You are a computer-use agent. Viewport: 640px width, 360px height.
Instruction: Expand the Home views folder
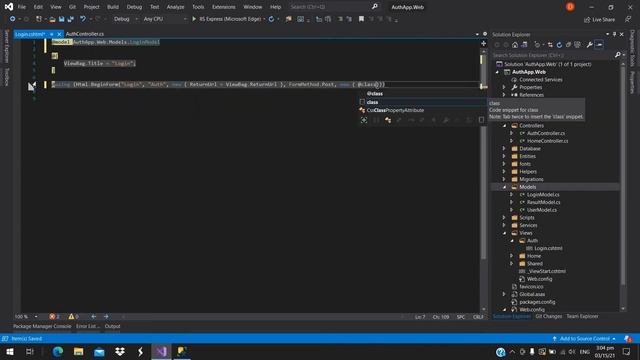click(511, 256)
